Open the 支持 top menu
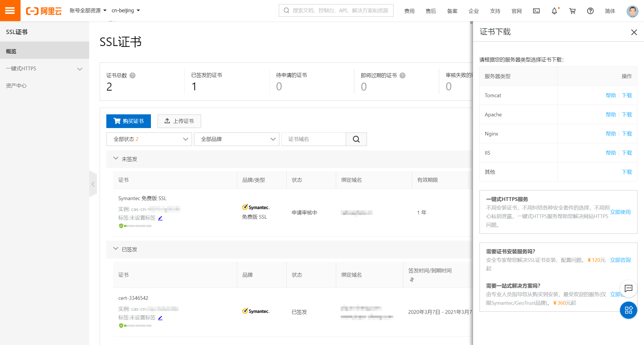644x345 pixels. coord(495,11)
